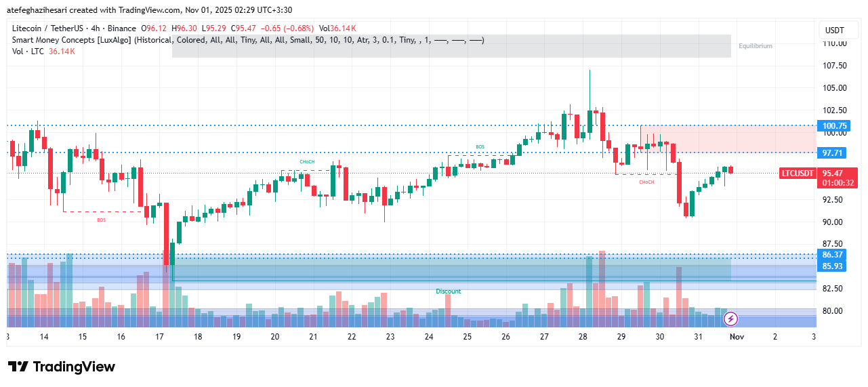
Task: Select the 97.71 price level label
Action: click(x=833, y=153)
